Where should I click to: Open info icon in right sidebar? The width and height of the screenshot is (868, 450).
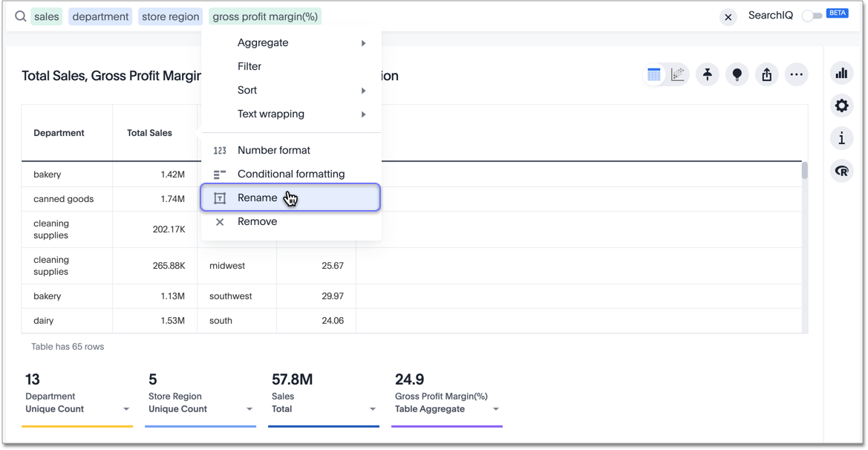[x=841, y=138]
